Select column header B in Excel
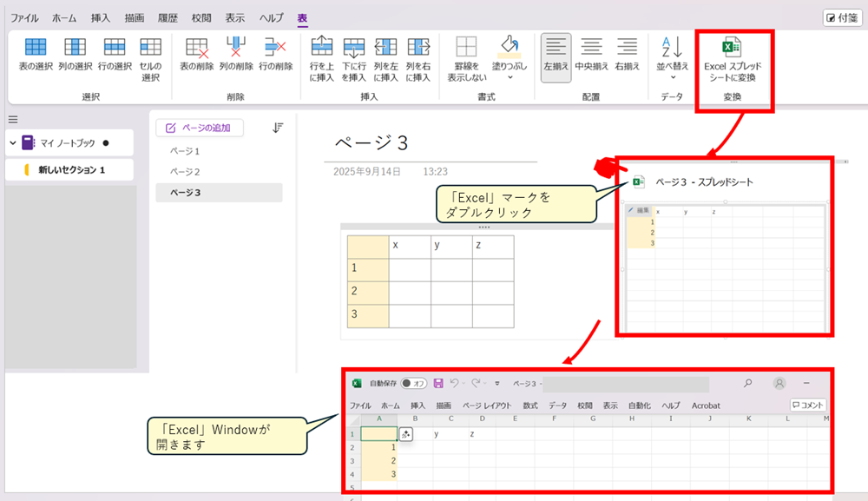The width and height of the screenshot is (868, 501). (x=415, y=419)
